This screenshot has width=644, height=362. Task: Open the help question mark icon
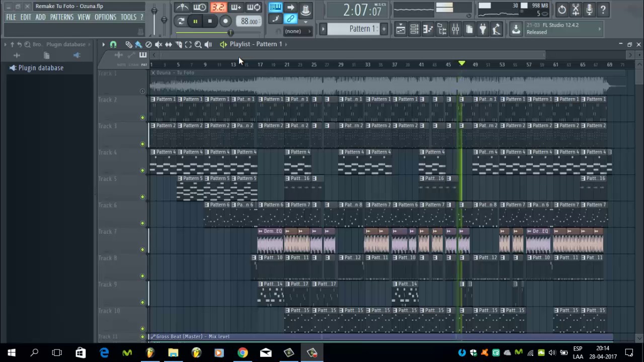click(x=603, y=10)
